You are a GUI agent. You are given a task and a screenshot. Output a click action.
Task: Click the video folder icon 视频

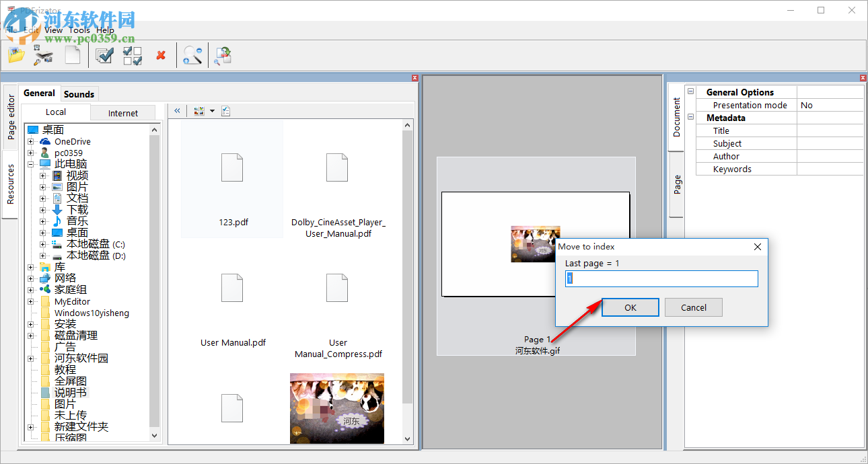click(x=57, y=176)
